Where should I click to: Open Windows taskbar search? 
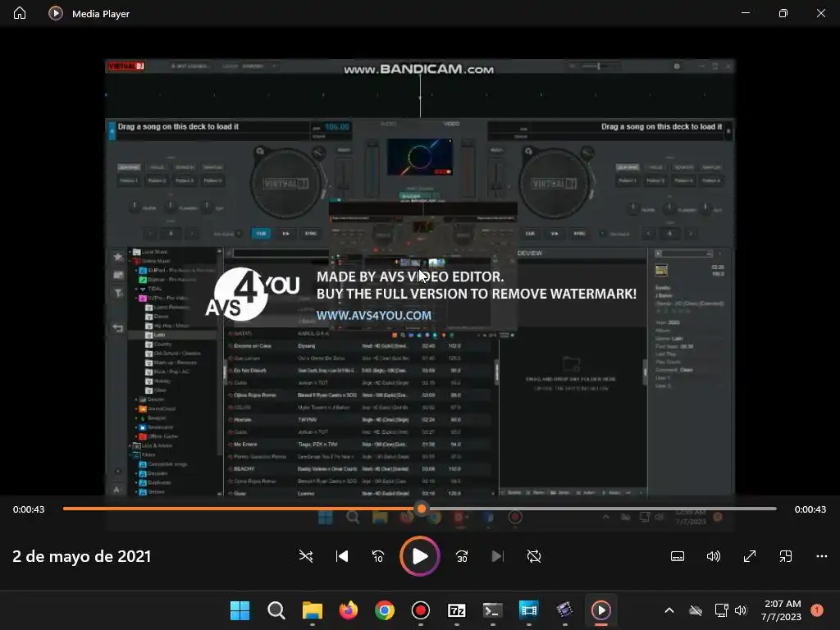[276, 610]
